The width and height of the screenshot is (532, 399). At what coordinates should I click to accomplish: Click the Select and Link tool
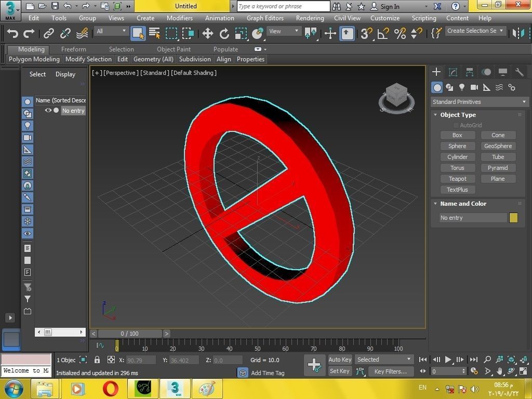(49, 33)
